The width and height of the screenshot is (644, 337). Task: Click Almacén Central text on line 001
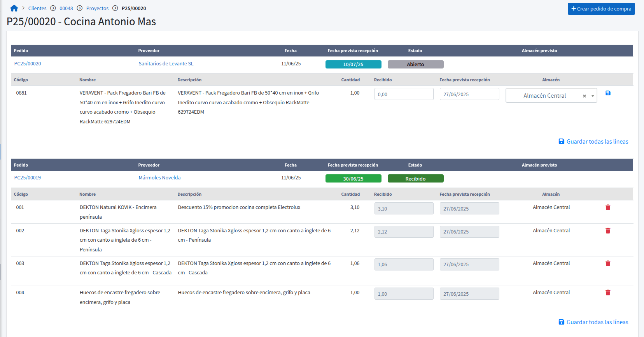551,207
